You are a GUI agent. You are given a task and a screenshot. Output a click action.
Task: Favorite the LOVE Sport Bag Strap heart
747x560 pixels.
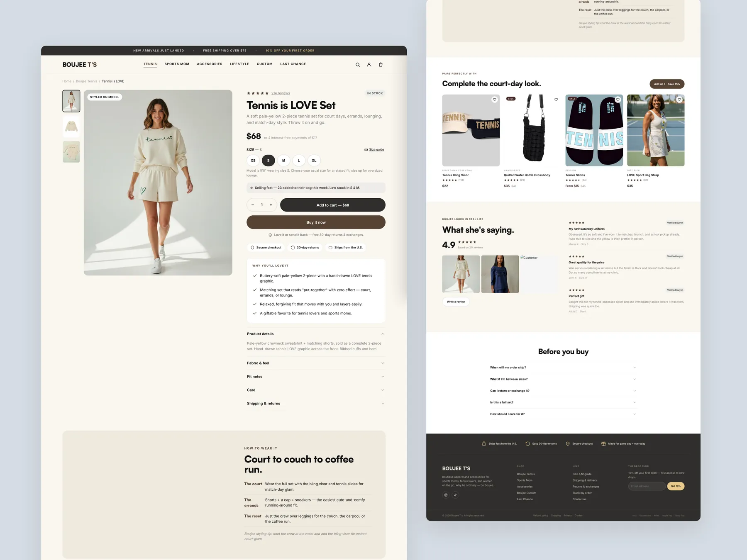tap(679, 100)
